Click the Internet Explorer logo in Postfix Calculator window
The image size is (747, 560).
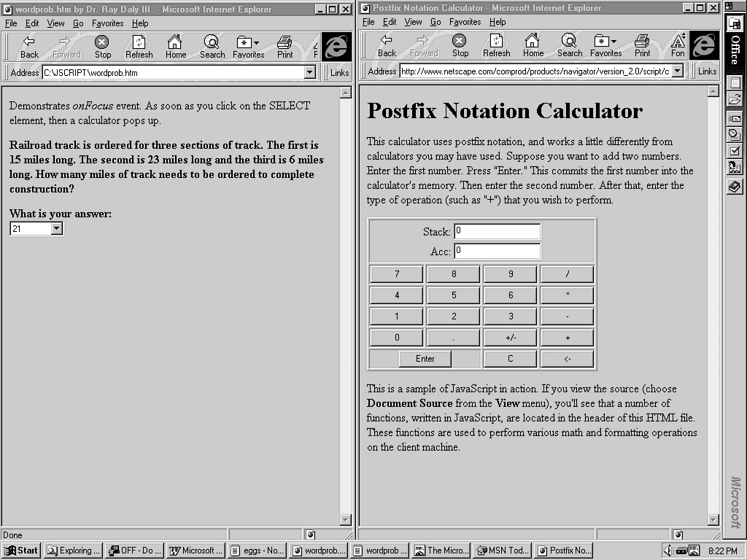[704, 45]
